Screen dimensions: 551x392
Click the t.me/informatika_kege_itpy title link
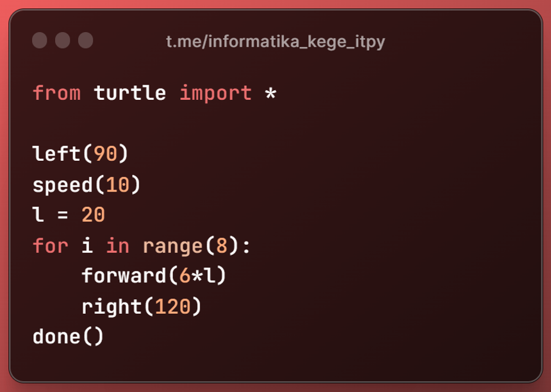[x=275, y=42]
